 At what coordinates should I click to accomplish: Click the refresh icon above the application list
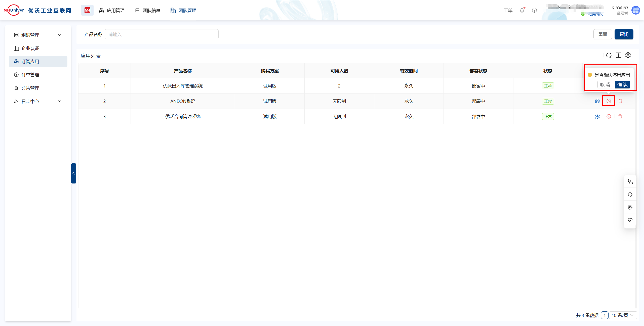point(609,55)
